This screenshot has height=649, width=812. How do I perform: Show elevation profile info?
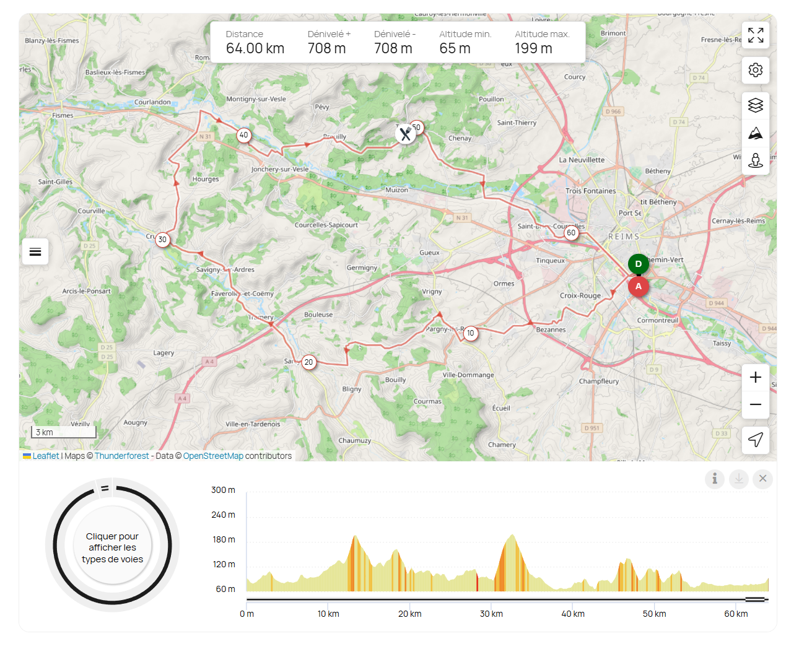(714, 479)
